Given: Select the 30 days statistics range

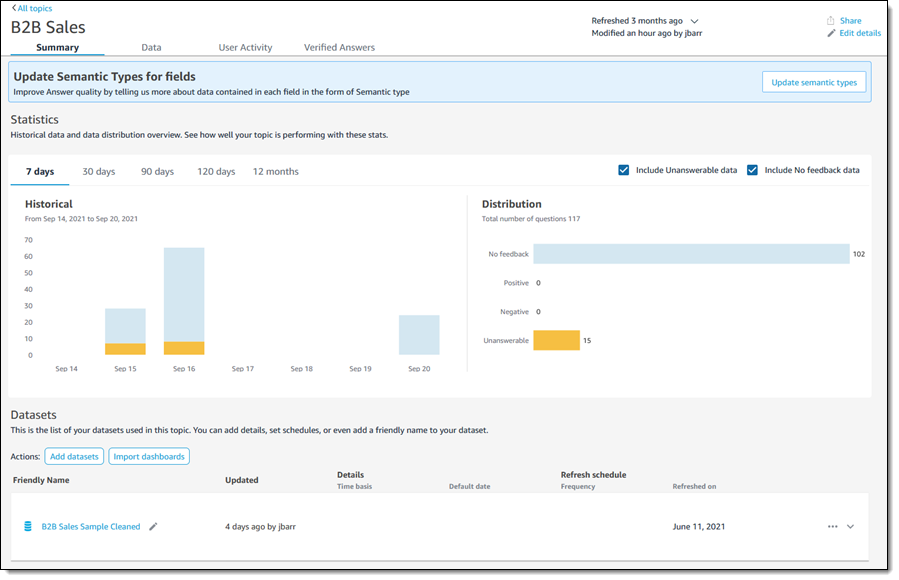Looking at the screenshot, I should coord(98,171).
